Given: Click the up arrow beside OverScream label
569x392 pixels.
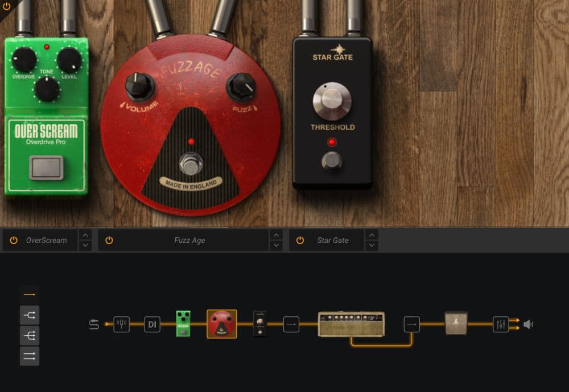Looking at the screenshot, I should point(85,236).
